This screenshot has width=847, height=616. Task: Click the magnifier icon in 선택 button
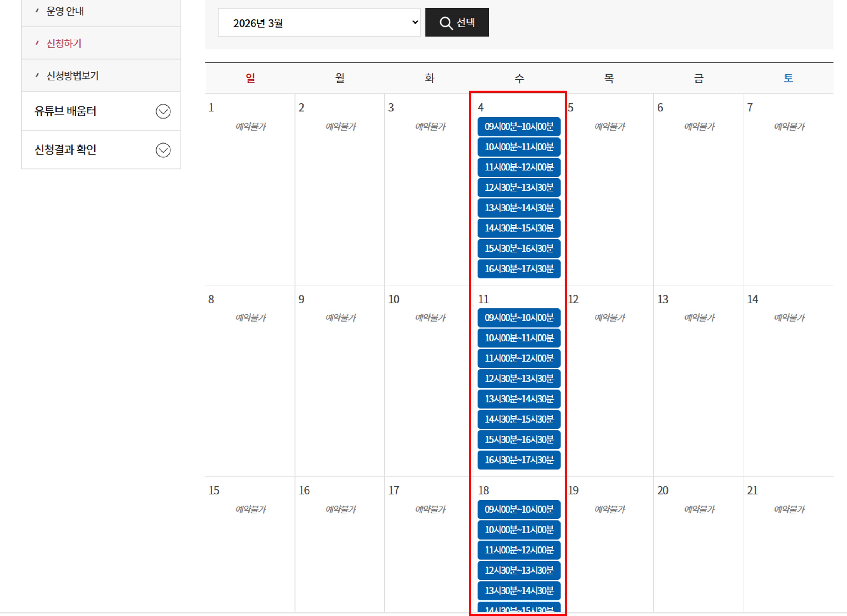pyautogui.click(x=446, y=23)
